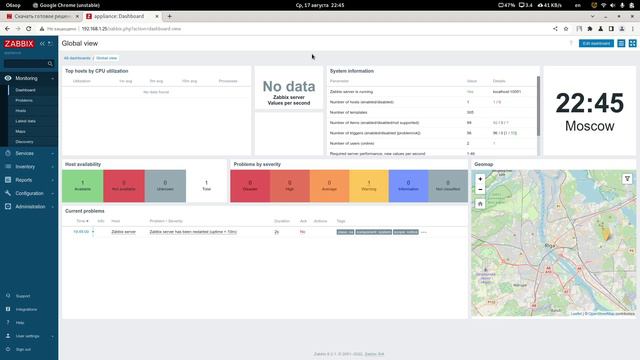Viewport: 640px width, 360px height.
Task: Open Help in the sidebar
Action: tap(20, 323)
